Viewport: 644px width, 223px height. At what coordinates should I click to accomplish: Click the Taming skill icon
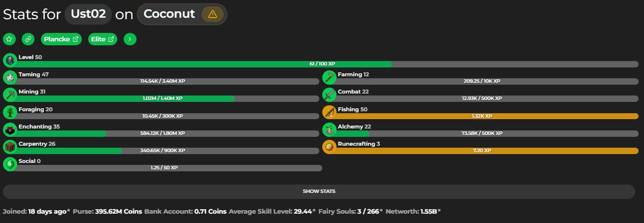pos(10,78)
